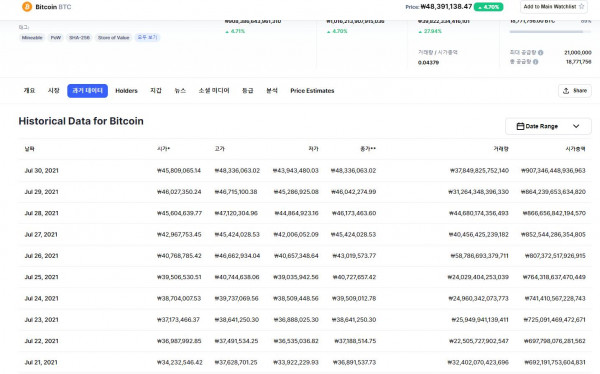Click the Jul 28, 2021 date cell
Viewport: 600px width, 374px height.
tap(41, 213)
